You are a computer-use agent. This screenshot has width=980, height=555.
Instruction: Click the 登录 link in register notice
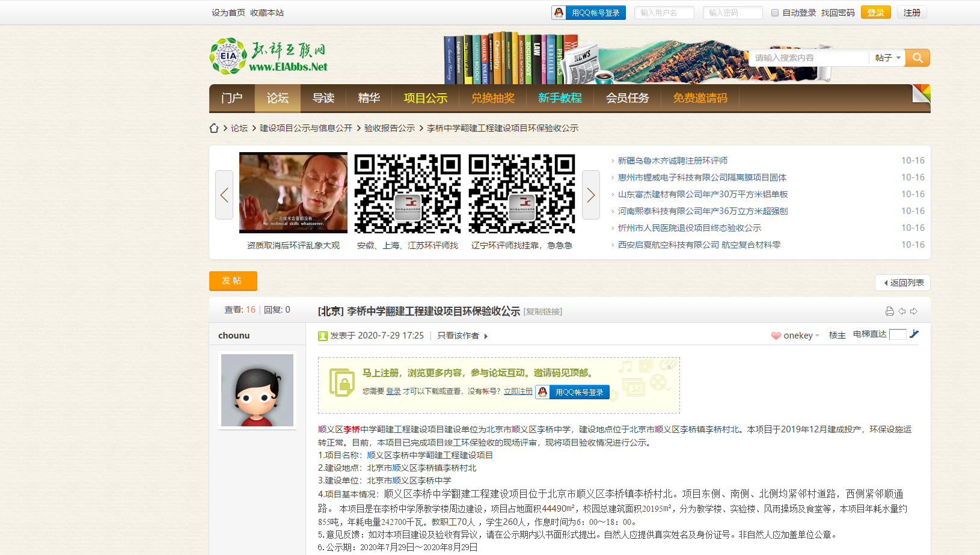(393, 391)
